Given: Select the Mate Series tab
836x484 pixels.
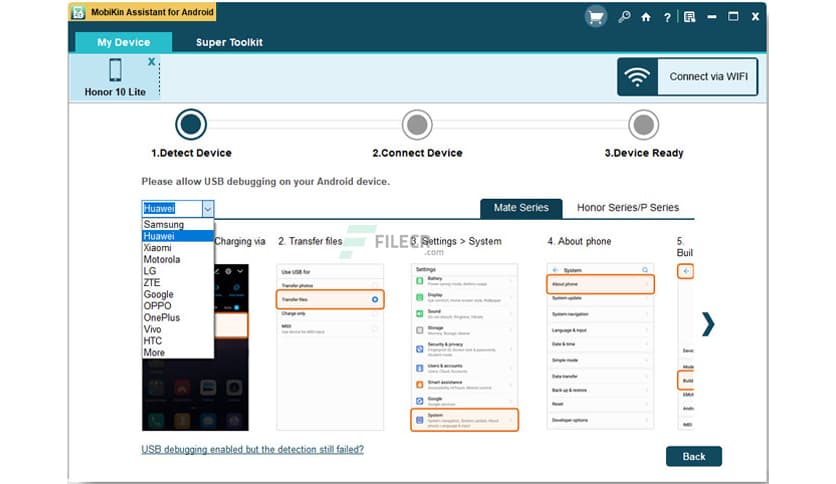Looking at the screenshot, I should 521,208.
